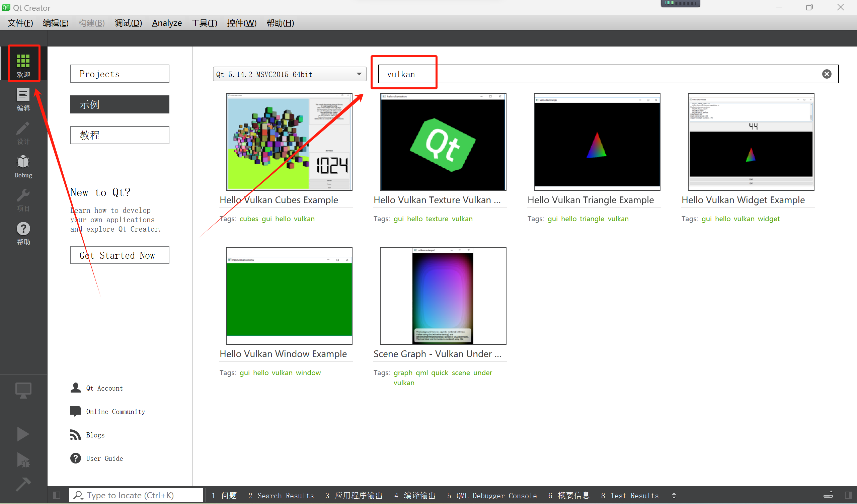Image resolution: width=857 pixels, height=504 pixels.
Task: Toggle the right sidebar visibility button
Action: [848, 495]
